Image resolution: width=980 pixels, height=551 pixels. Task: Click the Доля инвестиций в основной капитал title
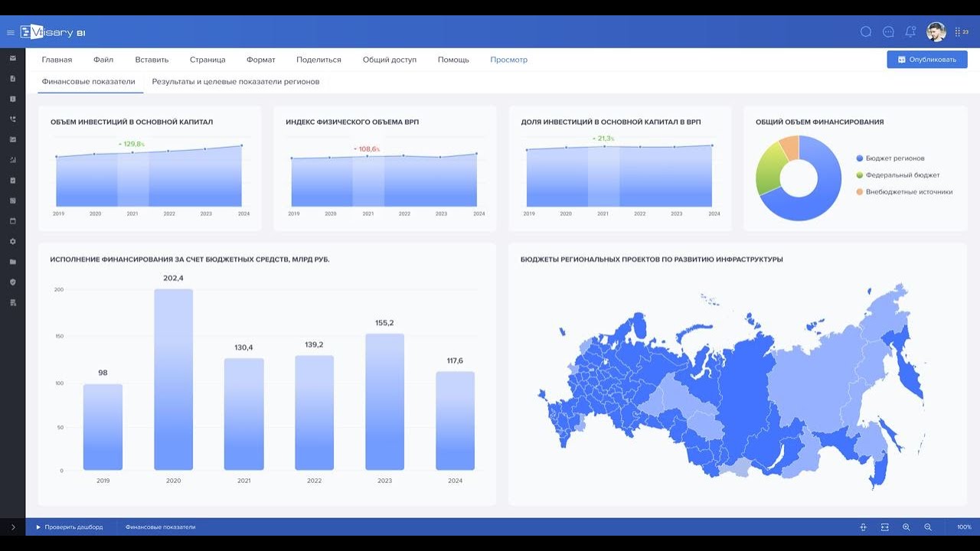coord(611,122)
